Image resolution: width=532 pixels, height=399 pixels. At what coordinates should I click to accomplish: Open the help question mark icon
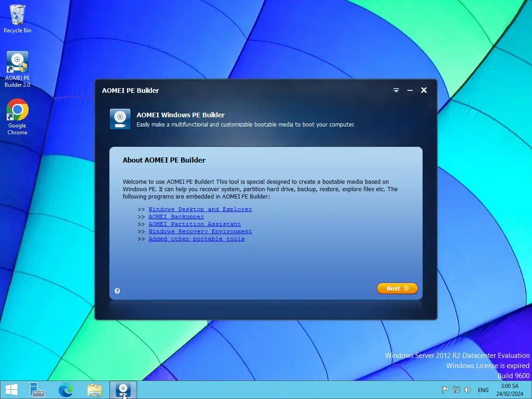(x=117, y=291)
